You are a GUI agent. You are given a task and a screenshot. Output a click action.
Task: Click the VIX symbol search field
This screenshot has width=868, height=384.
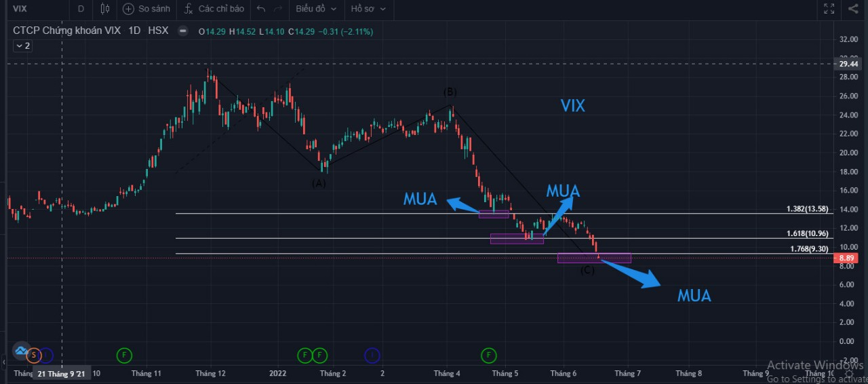tap(34, 9)
